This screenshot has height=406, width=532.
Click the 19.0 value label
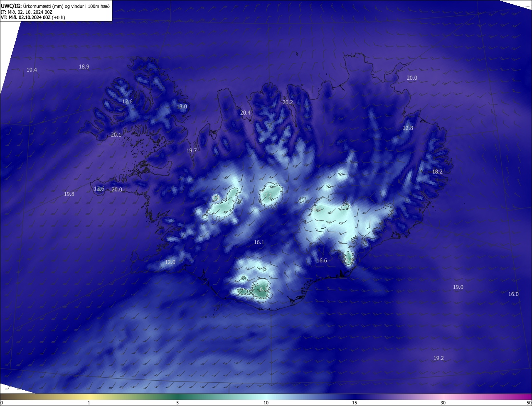[x=458, y=287]
